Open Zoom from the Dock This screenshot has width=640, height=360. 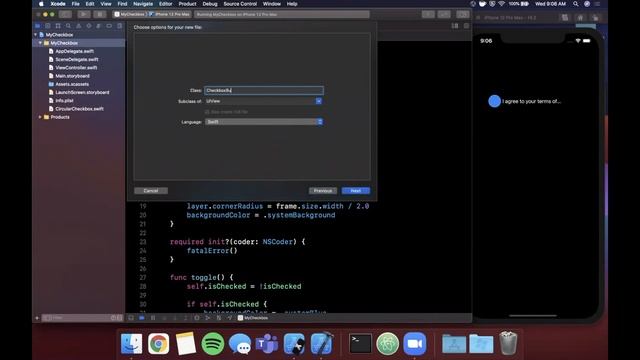(x=415, y=343)
